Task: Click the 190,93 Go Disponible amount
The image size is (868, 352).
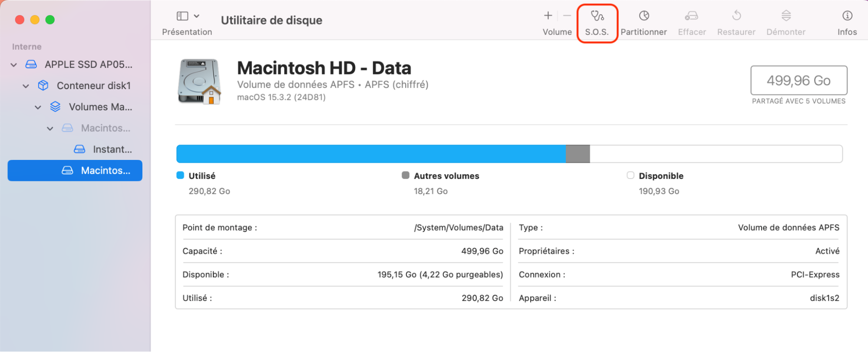Action: 659,191
